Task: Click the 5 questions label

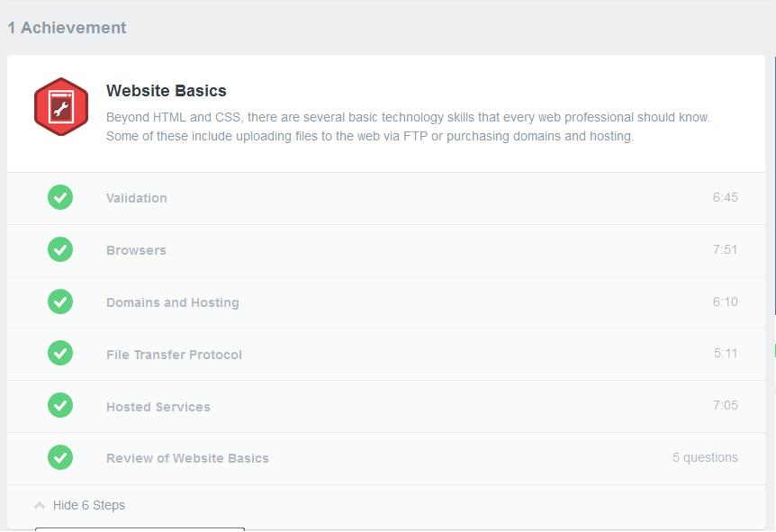Action: click(705, 457)
